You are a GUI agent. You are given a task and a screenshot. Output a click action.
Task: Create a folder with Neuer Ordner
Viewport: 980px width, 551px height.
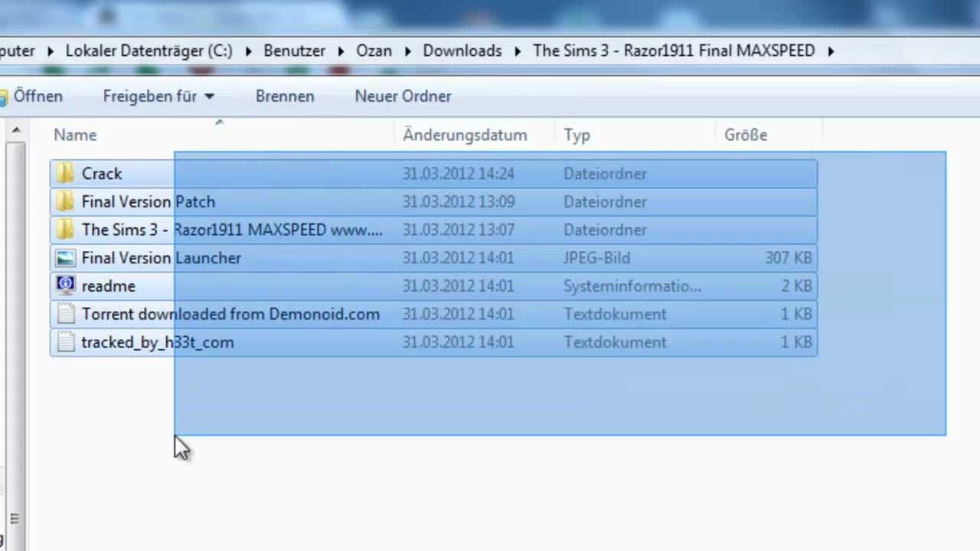(x=403, y=96)
